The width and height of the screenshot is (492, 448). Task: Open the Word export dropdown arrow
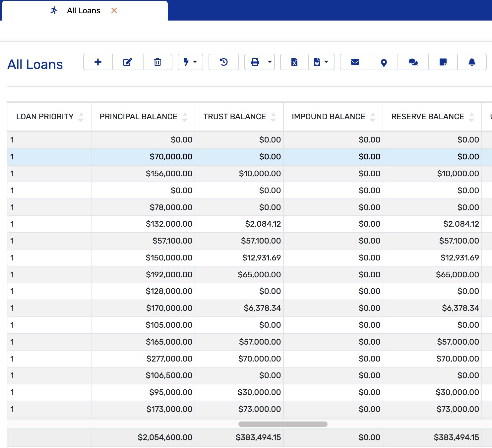327,62
